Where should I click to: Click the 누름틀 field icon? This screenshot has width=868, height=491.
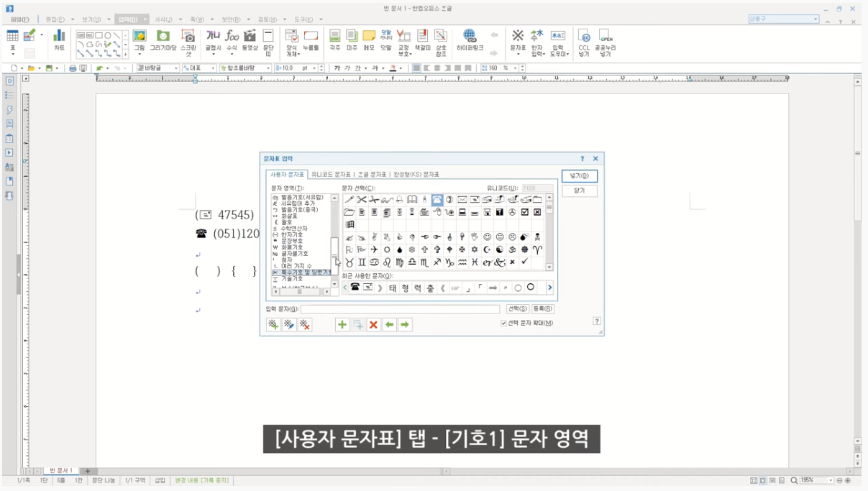pyautogui.click(x=311, y=40)
